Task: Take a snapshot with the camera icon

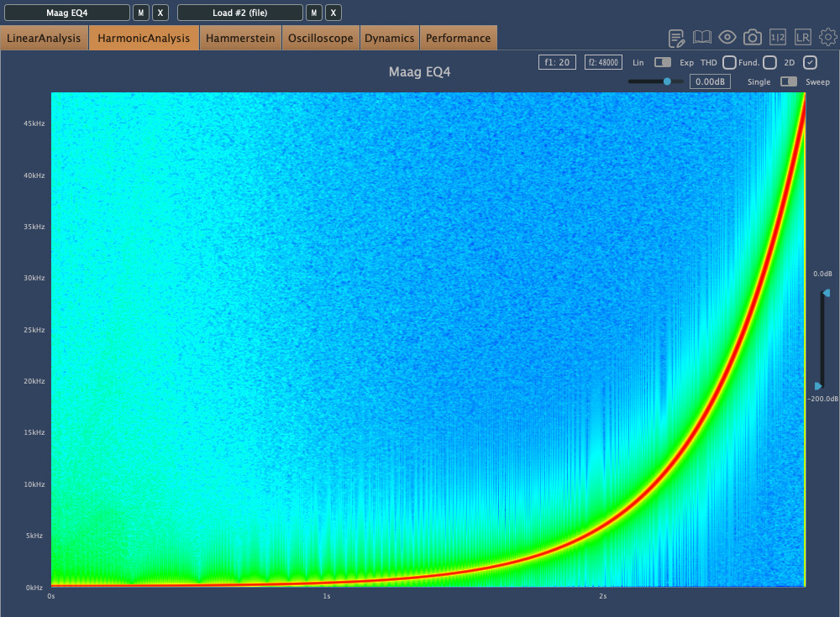Action: pos(752,38)
